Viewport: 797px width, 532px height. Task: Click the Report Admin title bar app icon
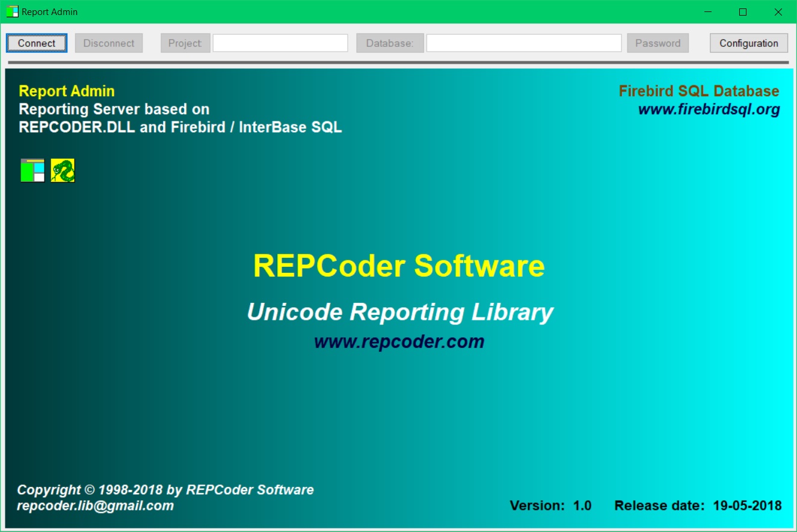(x=12, y=11)
